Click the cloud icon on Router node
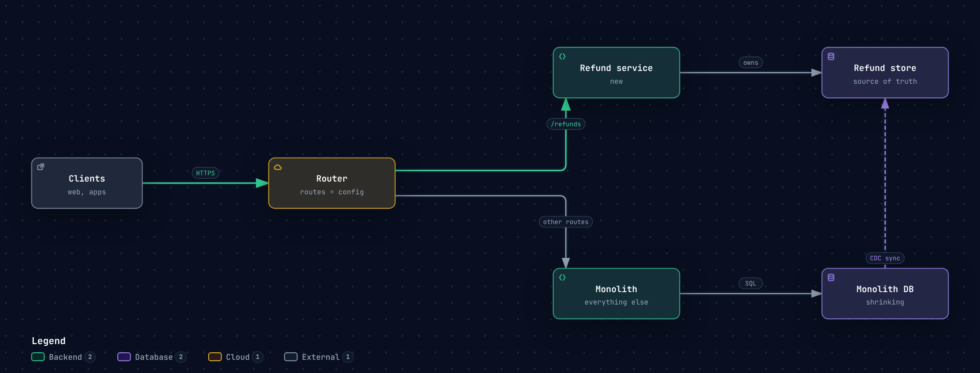This screenshot has height=373, width=980. tap(278, 167)
